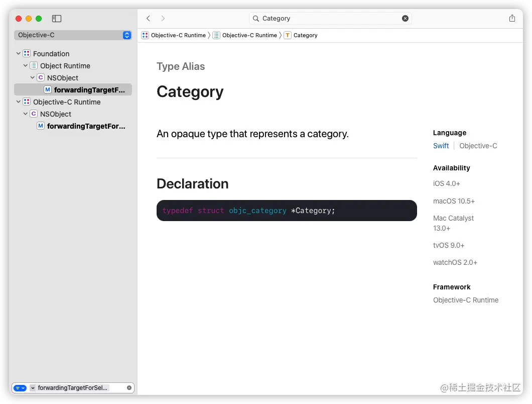
Task: Select Objective-C under Language
Action: click(478, 146)
